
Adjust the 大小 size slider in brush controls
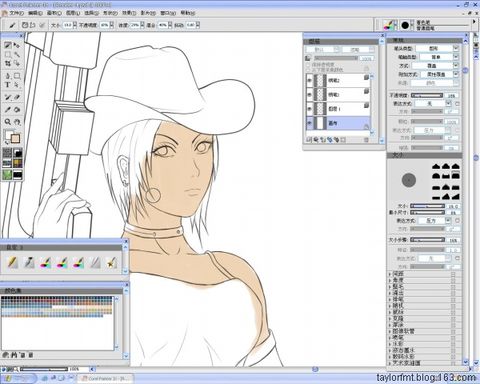427,206
